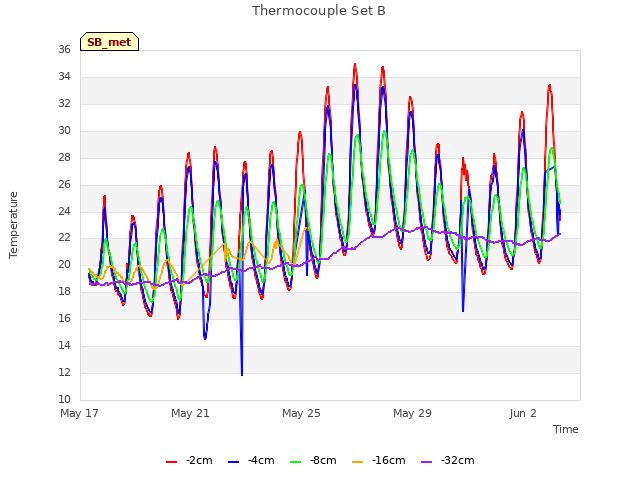The image size is (640, 480).
Task: Click the May 25 x-axis label
Action: click(x=302, y=413)
